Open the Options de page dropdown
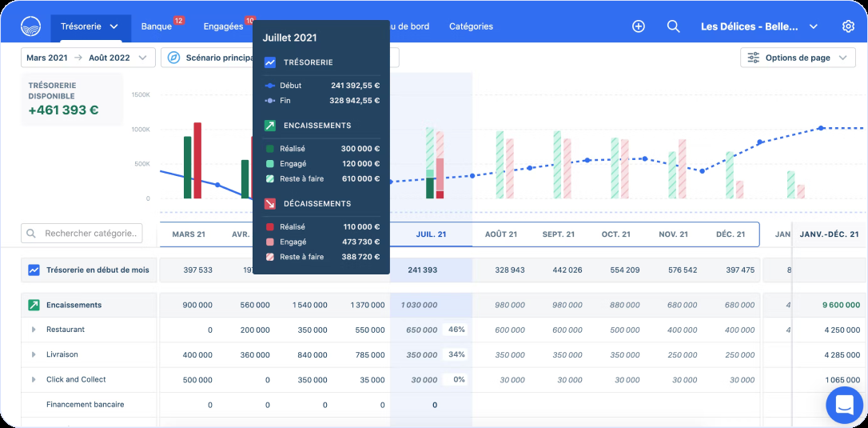This screenshot has height=428, width=868. pyautogui.click(x=798, y=58)
